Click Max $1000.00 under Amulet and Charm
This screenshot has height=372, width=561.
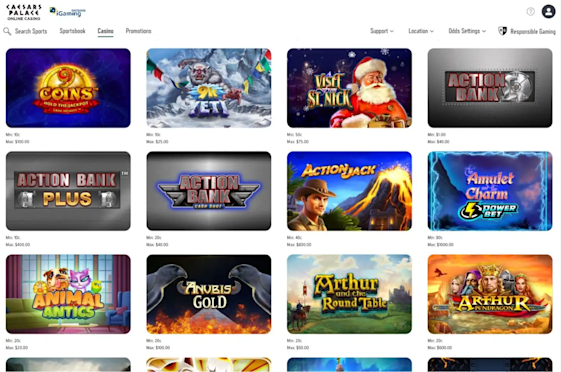440,245
